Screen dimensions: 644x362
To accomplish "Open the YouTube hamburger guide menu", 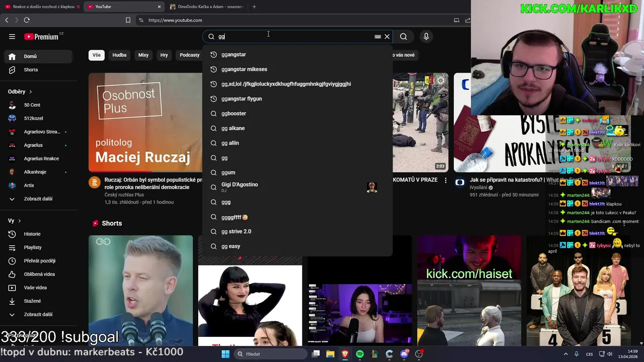I will tap(12, 36).
